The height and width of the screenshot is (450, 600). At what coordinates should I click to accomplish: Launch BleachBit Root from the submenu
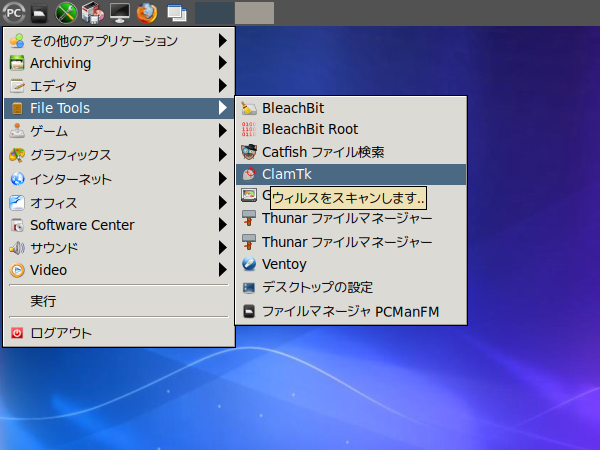coord(351,129)
